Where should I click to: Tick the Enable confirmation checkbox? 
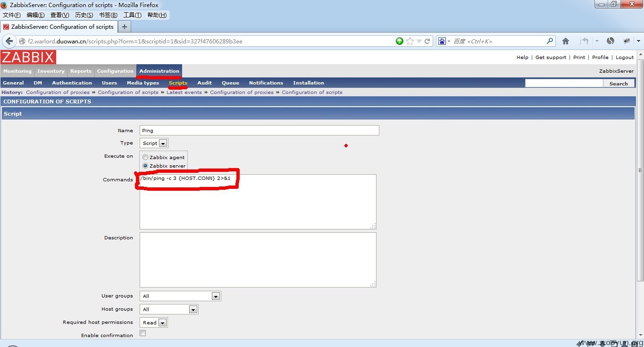pos(143,333)
